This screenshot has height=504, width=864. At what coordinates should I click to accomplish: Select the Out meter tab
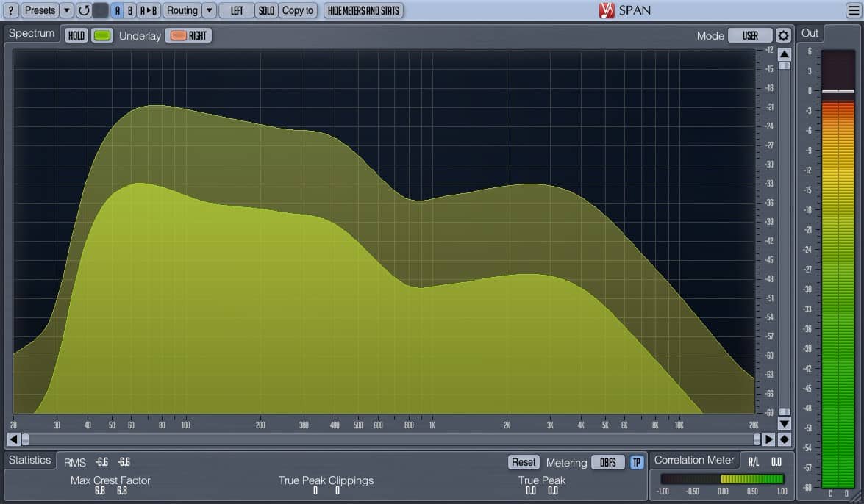click(x=810, y=33)
